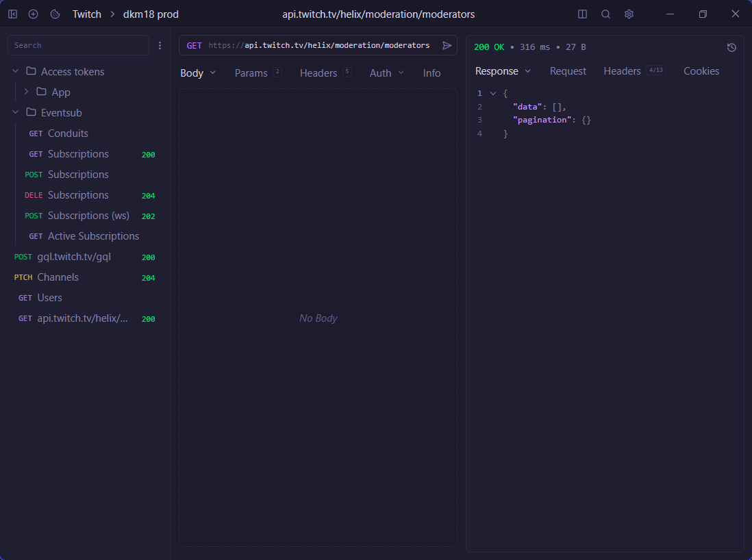Select the DELE Subscriptions request

click(x=77, y=195)
